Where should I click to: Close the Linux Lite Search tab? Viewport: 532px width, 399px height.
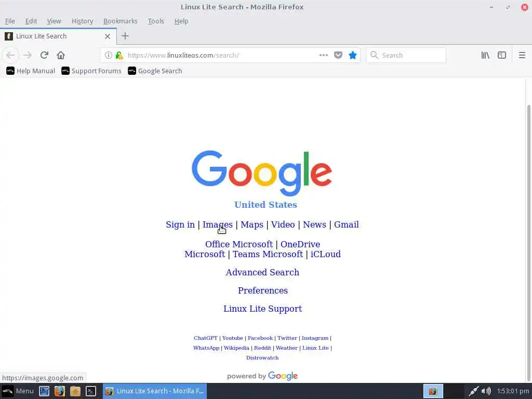tap(108, 36)
